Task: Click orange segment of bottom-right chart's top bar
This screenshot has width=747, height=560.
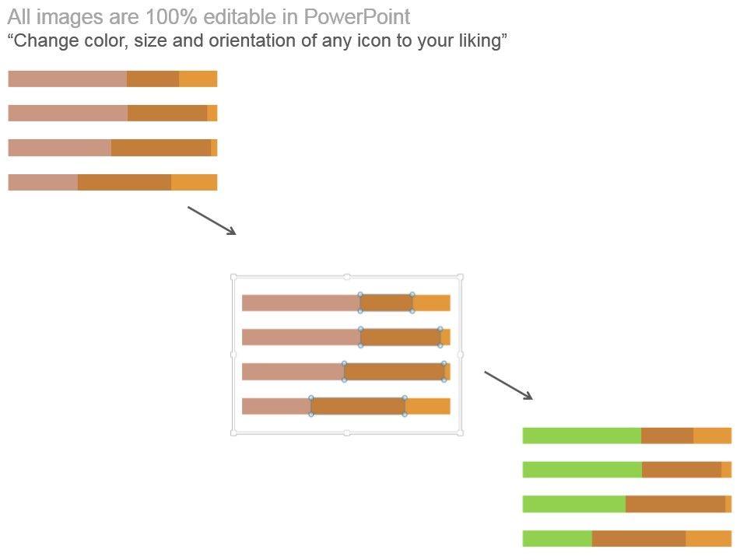Action: (x=712, y=436)
